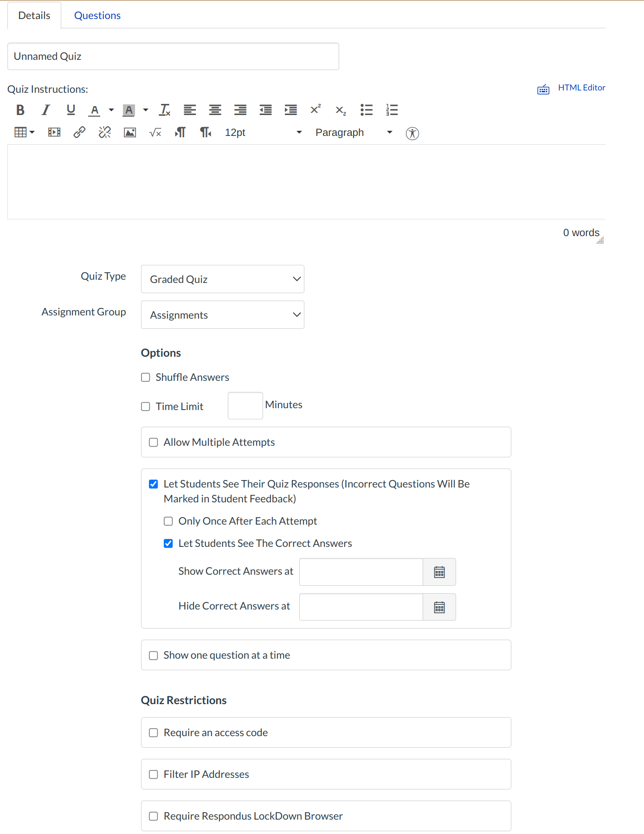
Task: Click the superscript icon
Action: pos(316,109)
